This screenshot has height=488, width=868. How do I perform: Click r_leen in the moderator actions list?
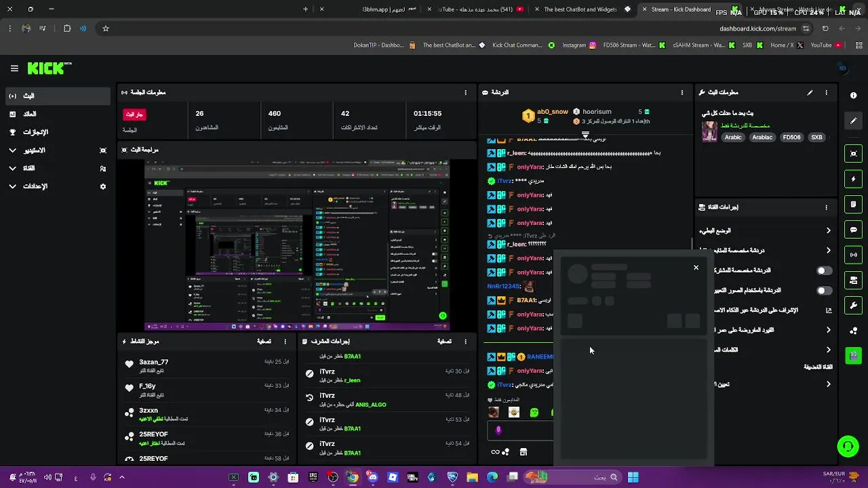tap(352, 380)
